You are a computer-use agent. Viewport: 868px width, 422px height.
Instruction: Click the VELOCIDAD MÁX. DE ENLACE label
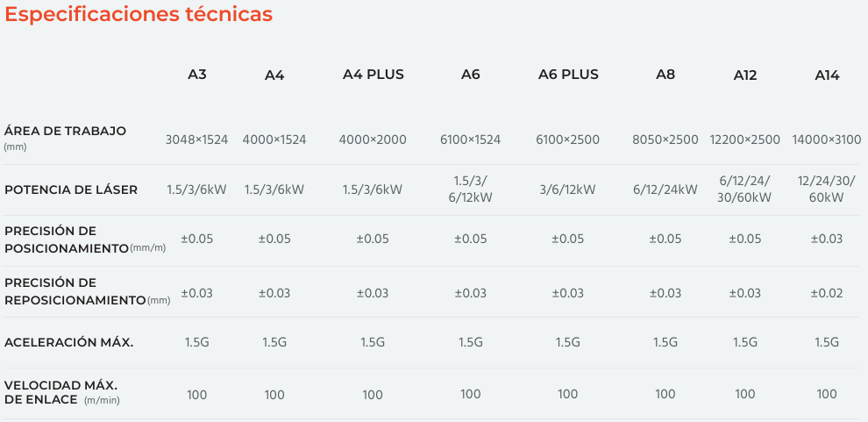click(61, 392)
